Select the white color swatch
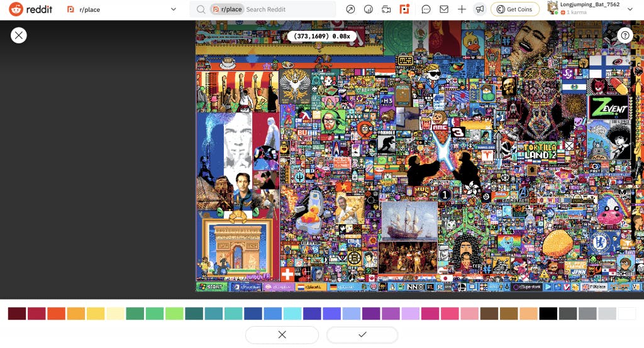 pos(627,313)
